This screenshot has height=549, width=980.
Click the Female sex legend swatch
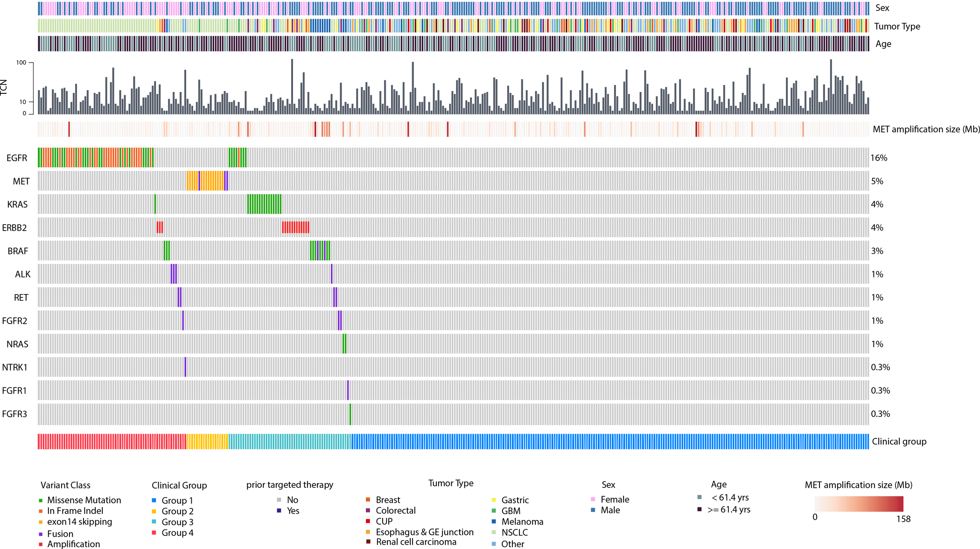(x=593, y=500)
